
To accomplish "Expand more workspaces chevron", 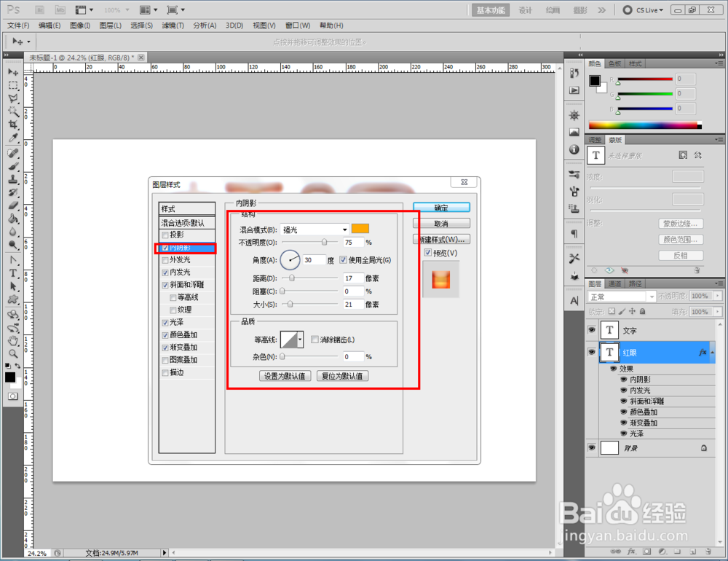I will [x=602, y=10].
